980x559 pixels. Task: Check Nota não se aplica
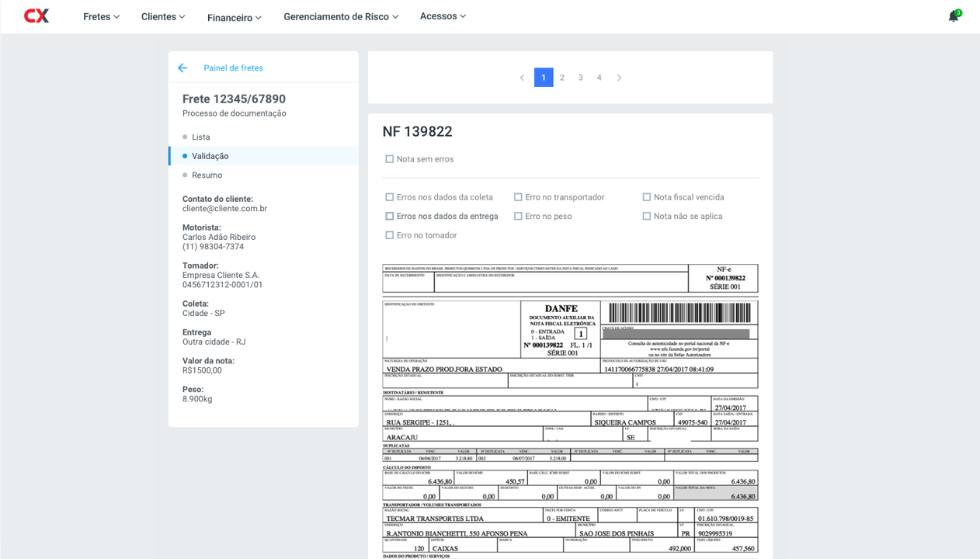click(646, 216)
